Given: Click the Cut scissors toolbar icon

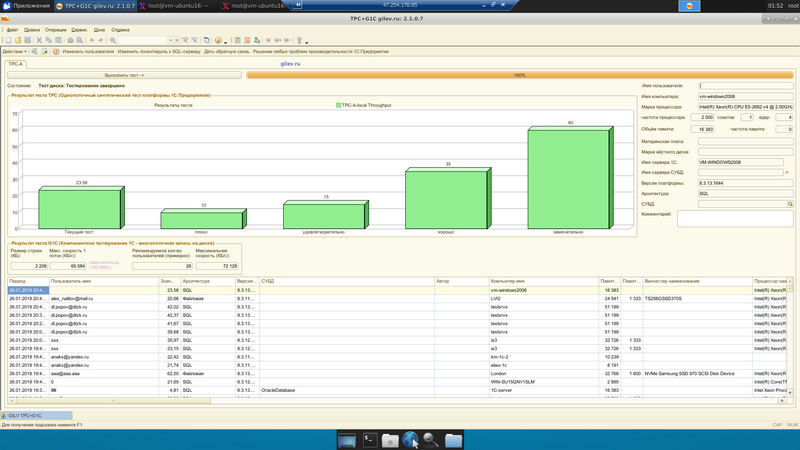Looking at the screenshot, I should [39, 40].
